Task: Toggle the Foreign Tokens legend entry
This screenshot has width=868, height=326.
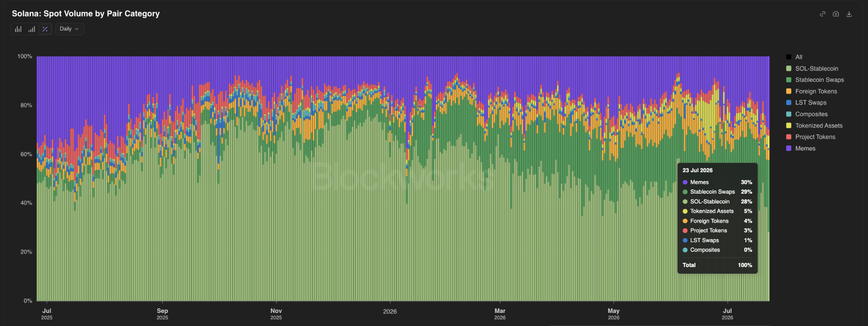Action: (811, 91)
